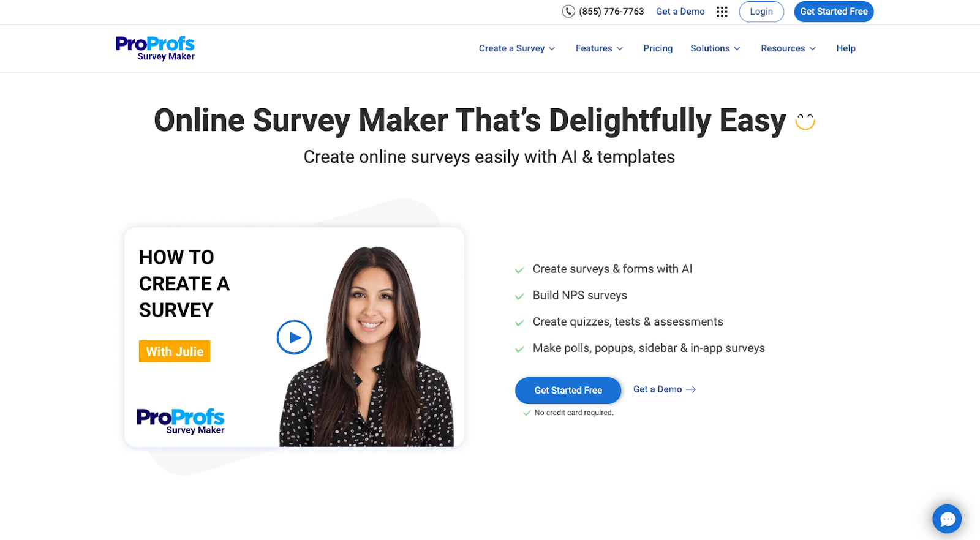980x540 pixels.
Task: Click the smiley icon after the headline
Action: 805,121
